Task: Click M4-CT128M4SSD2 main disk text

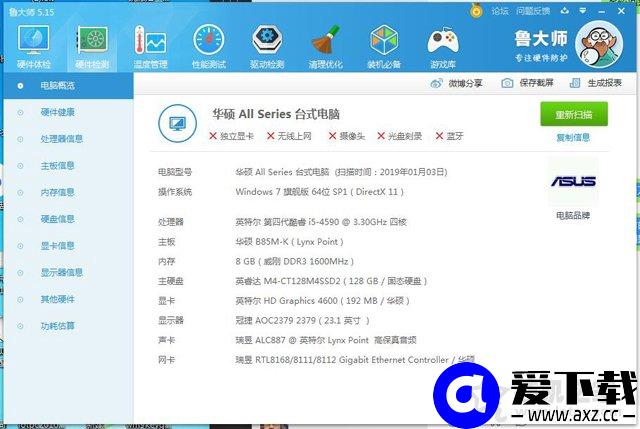Action: [331, 281]
